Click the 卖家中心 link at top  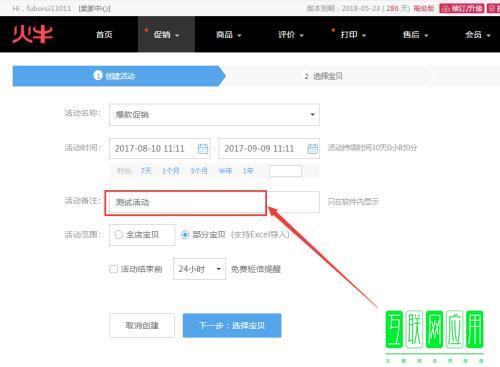pyautogui.click(x=94, y=8)
